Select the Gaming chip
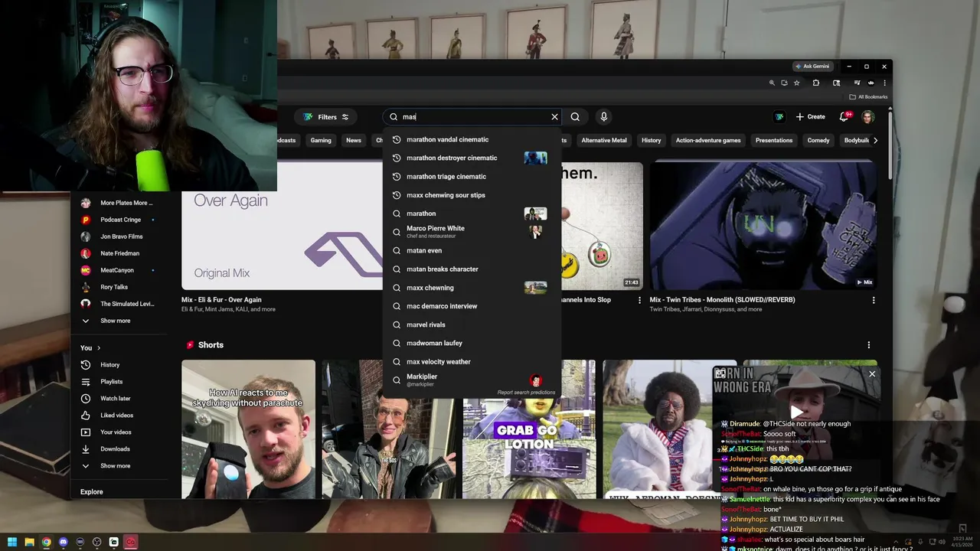Screen dimensions: 980x551 321,141
